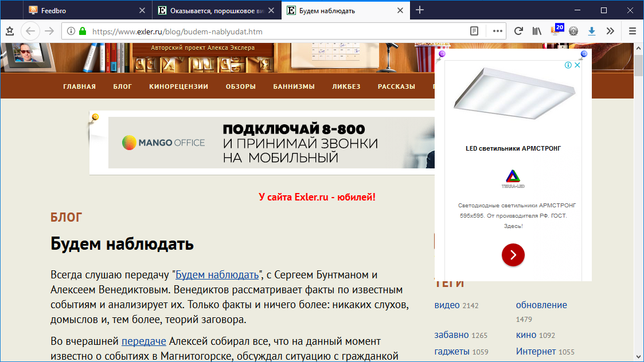Screen dimensions: 644x362
Task: Go back to the previous page
Action: tap(30, 31)
